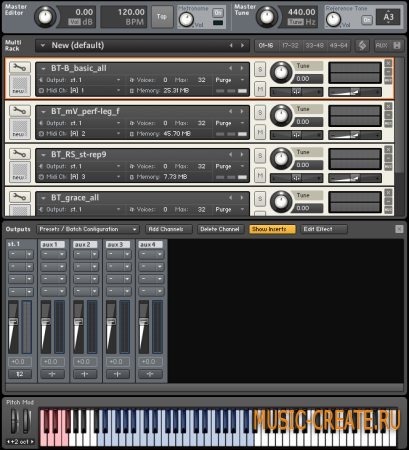Click the aux 1 channel configuration button
The width and height of the screenshot is (409, 450).
click(52, 374)
